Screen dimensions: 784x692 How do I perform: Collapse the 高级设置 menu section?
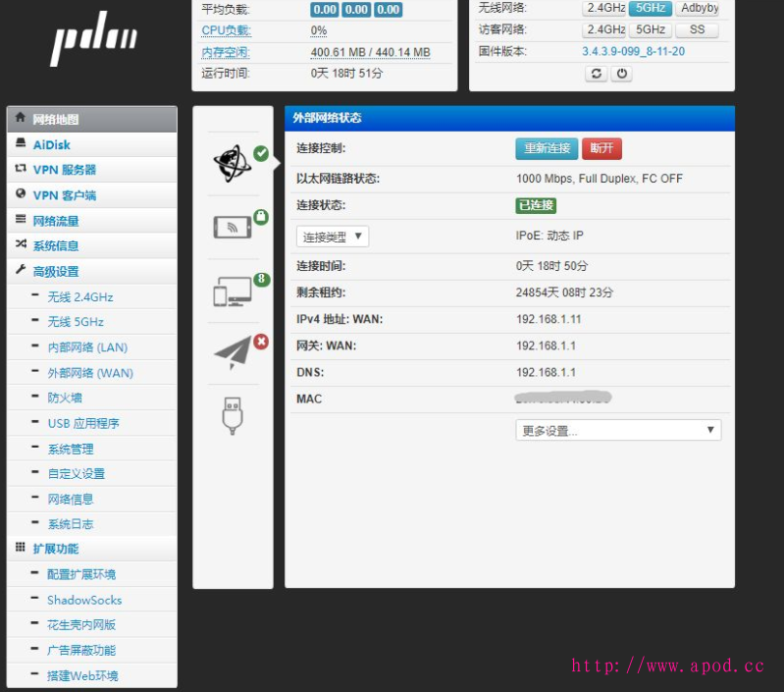[56, 271]
